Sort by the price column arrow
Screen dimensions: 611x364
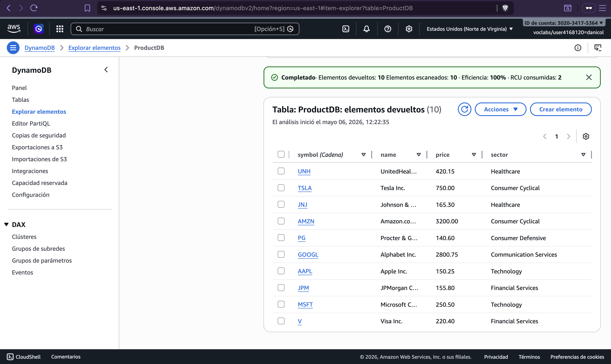pos(474,155)
